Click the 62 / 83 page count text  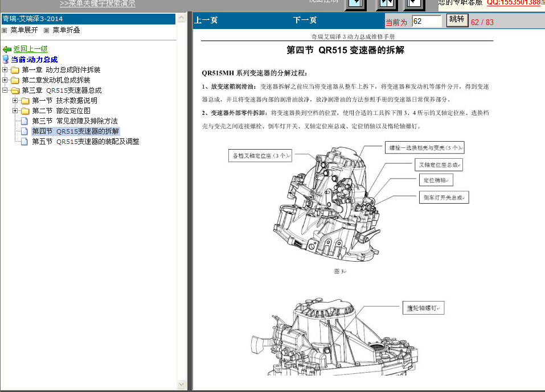(482, 22)
